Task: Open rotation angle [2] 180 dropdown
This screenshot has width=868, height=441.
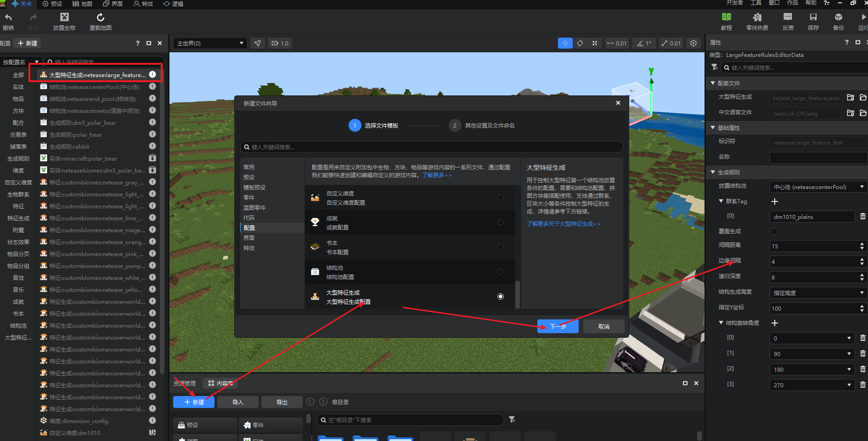Action: point(812,369)
